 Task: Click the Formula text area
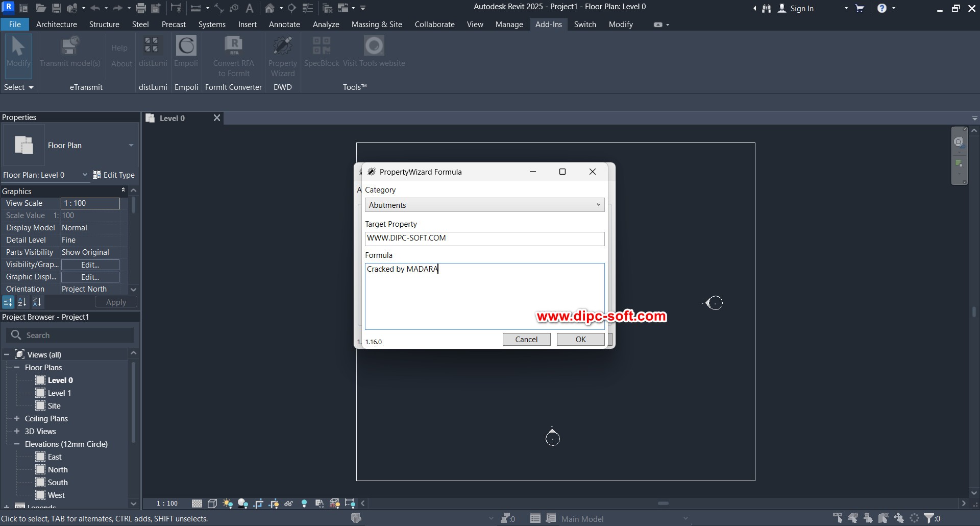point(484,296)
